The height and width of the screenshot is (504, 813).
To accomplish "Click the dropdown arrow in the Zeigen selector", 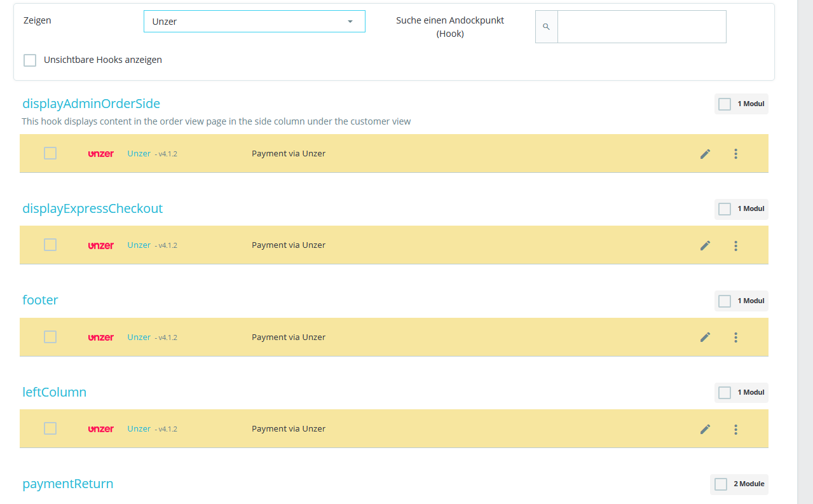I will [350, 22].
